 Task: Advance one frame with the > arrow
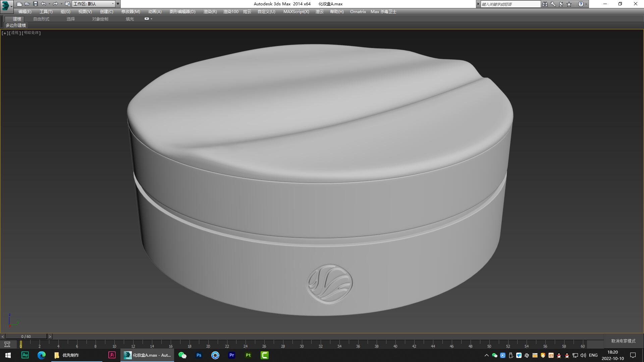tap(50, 336)
